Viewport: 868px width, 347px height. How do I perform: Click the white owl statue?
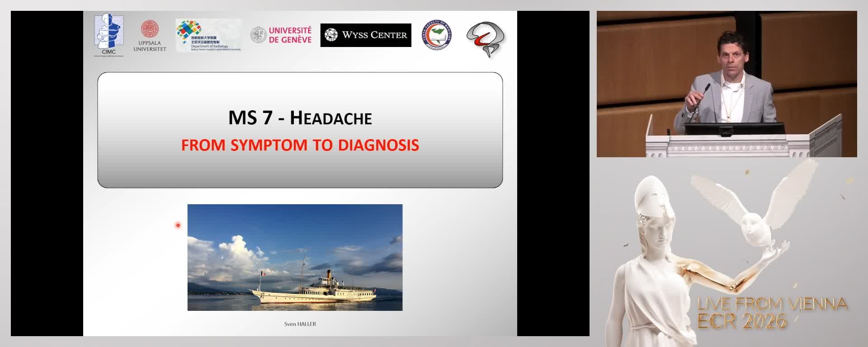click(x=755, y=212)
